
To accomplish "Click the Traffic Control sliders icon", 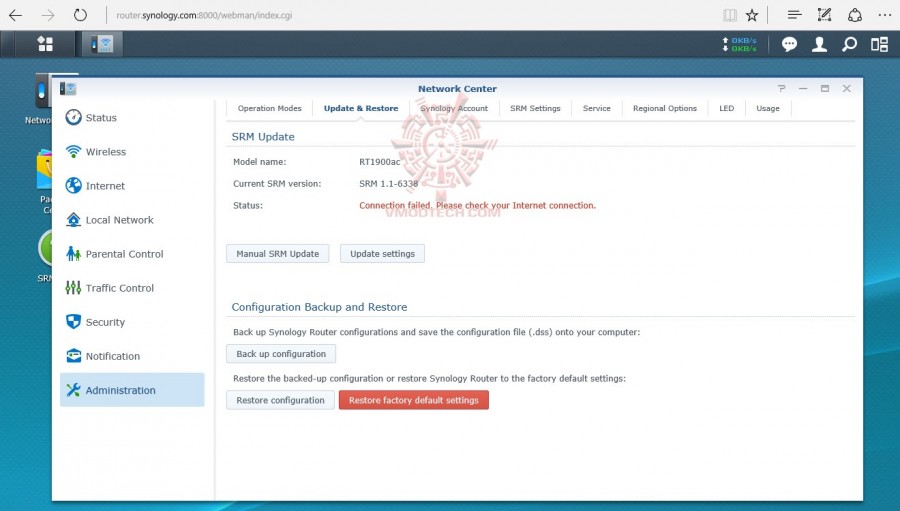I will click(x=73, y=288).
